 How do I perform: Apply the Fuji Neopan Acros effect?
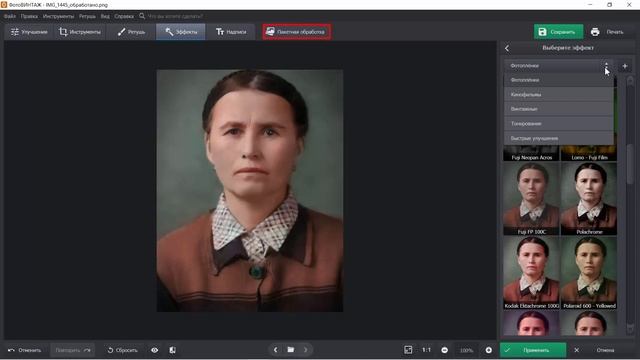tap(531, 153)
